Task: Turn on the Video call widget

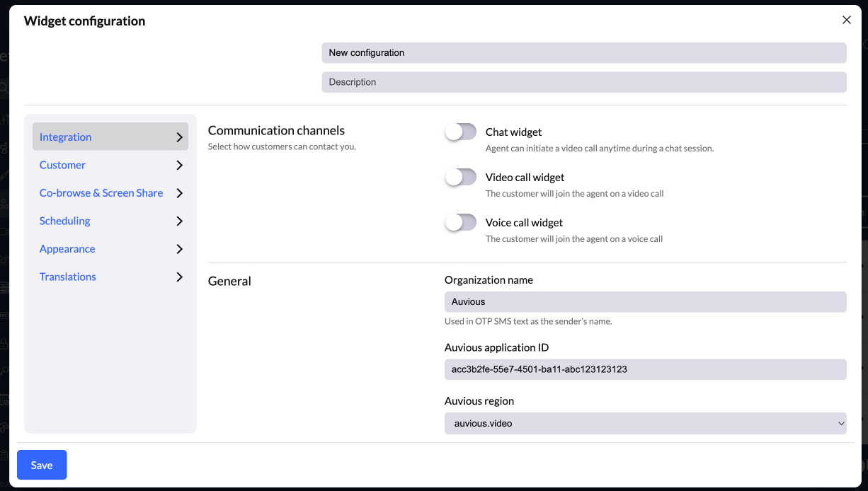Action: pyautogui.click(x=461, y=178)
